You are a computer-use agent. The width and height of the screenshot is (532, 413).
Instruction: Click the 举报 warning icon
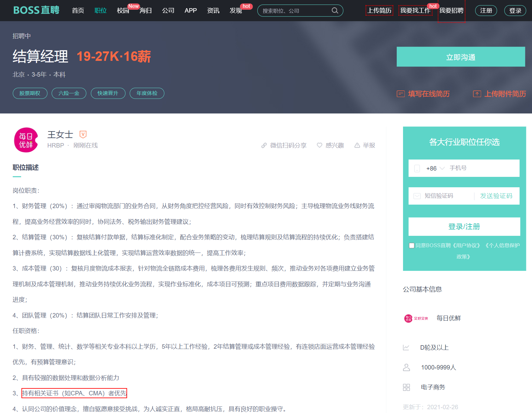point(357,145)
